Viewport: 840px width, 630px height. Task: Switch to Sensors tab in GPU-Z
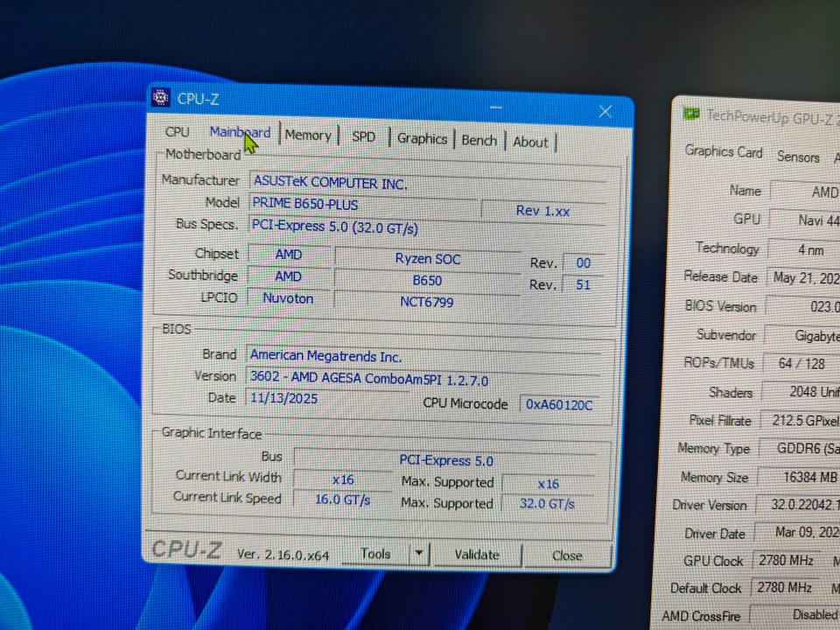(798, 157)
